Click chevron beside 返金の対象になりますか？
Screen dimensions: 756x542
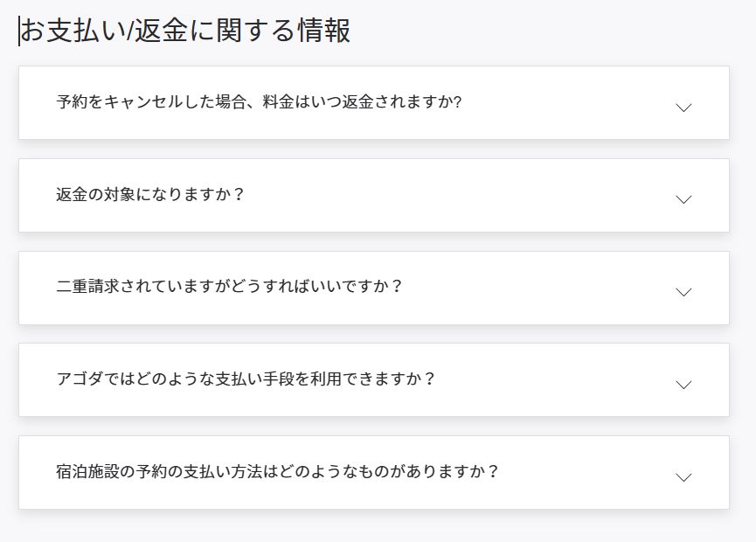point(684,199)
